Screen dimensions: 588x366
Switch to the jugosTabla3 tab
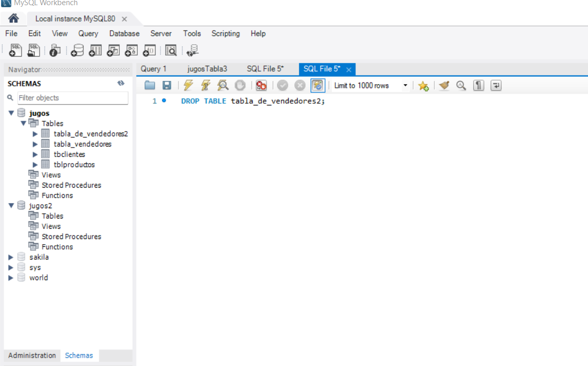[x=207, y=69]
